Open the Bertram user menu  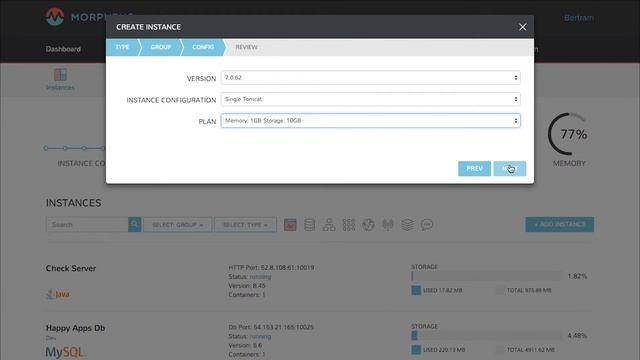(579, 18)
